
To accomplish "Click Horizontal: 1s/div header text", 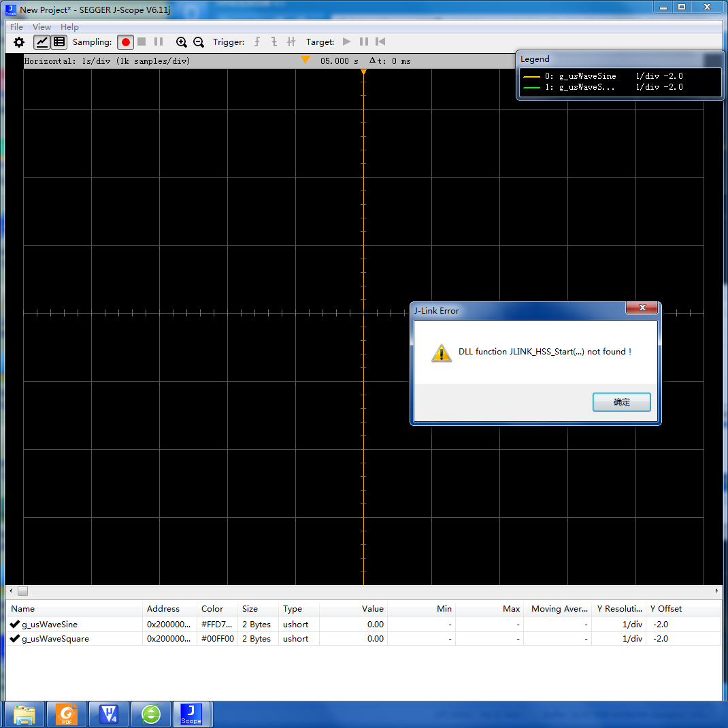I will (107, 61).
